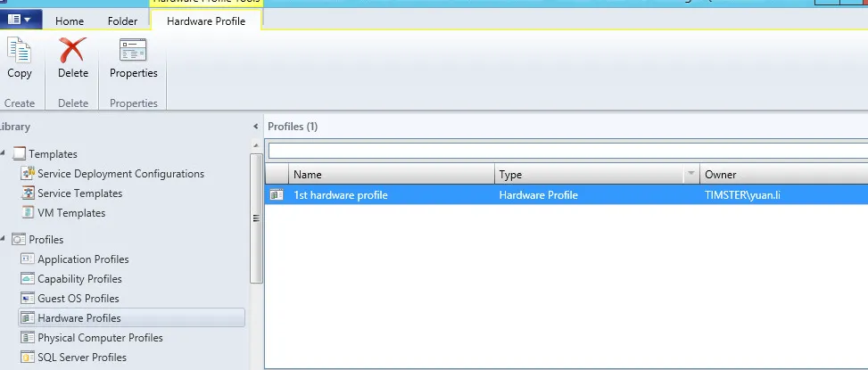Viewport: 868px width, 370px height.
Task: Select the Hardware Profile ribbon tab
Action: click(x=206, y=21)
